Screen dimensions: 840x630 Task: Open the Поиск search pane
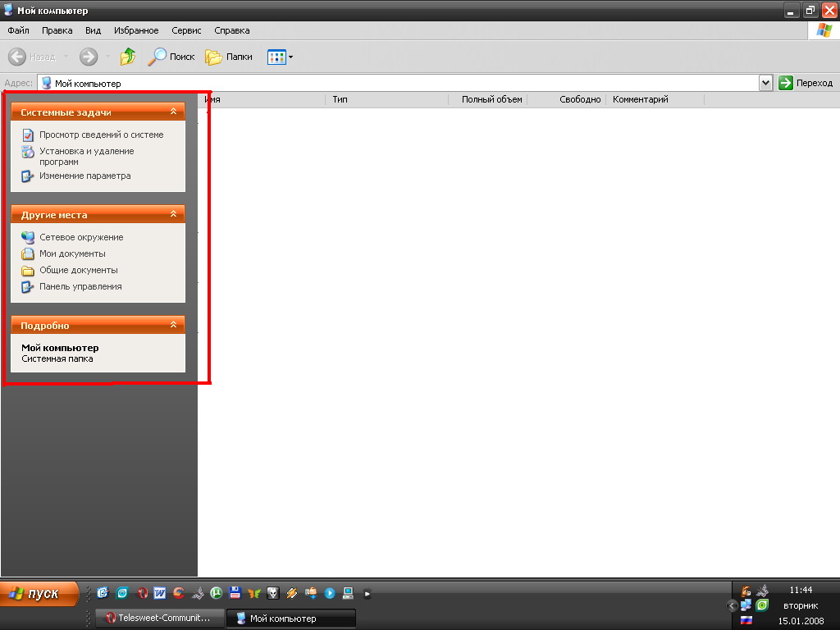[x=171, y=57]
